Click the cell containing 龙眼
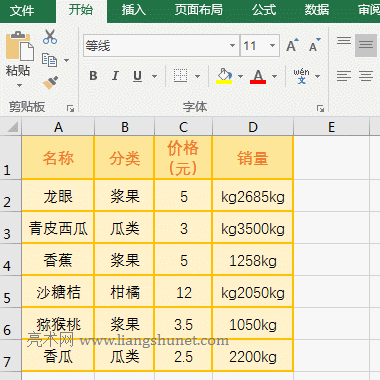 (x=58, y=196)
